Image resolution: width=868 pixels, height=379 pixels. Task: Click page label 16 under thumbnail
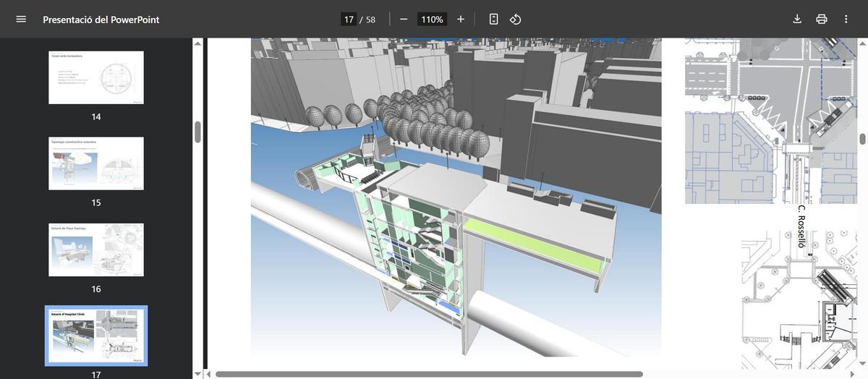click(96, 289)
